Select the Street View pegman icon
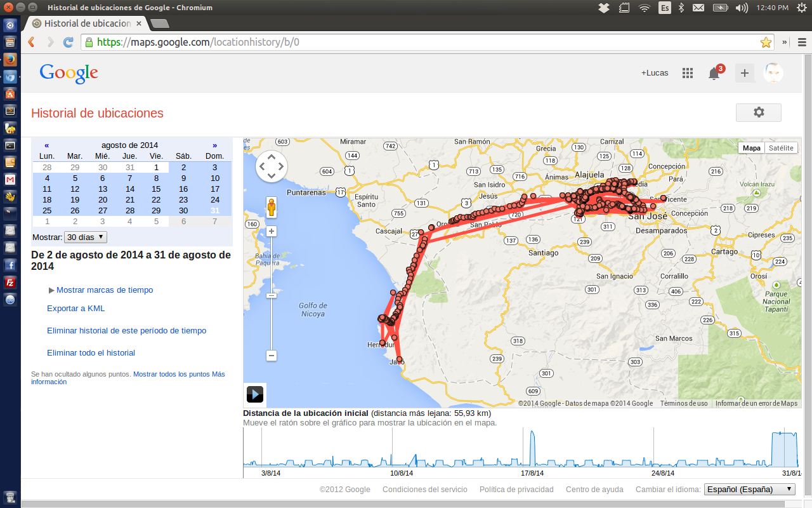The image size is (812, 508). [x=272, y=208]
